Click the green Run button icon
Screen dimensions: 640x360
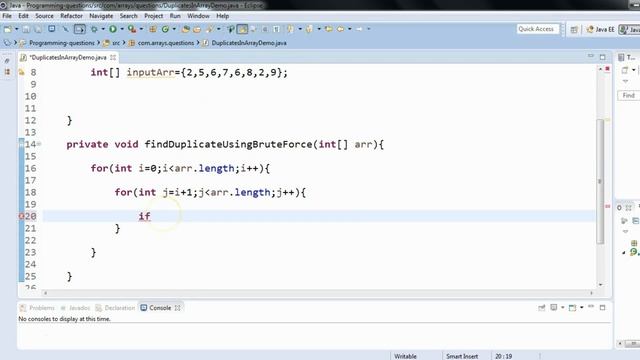click(x=113, y=29)
